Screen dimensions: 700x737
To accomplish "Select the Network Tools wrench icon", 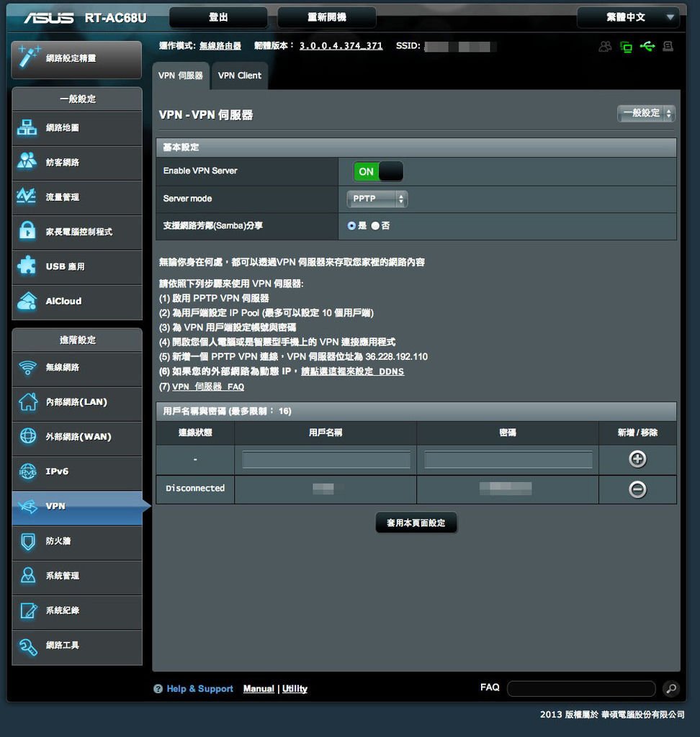I will pos(28,646).
